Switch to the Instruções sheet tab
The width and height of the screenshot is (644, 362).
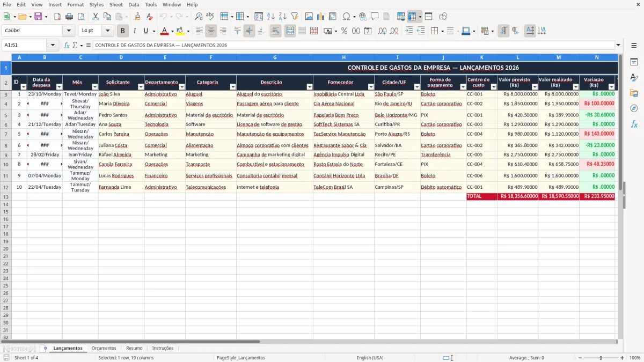(x=163, y=348)
